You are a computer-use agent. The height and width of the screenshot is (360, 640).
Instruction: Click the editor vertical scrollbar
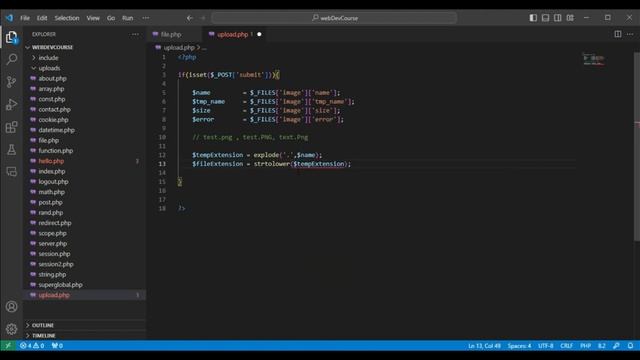tap(637, 147)
